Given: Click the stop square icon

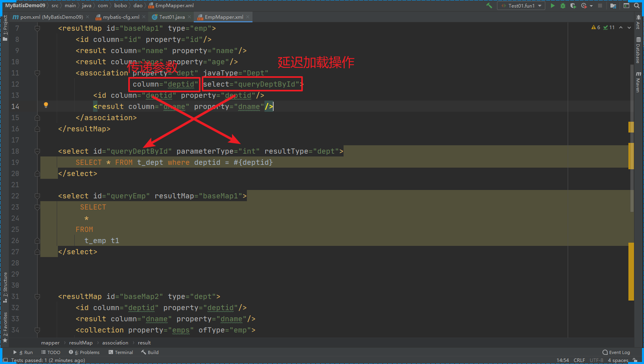Looking at the screenshot, I should [x=600, y=6].
